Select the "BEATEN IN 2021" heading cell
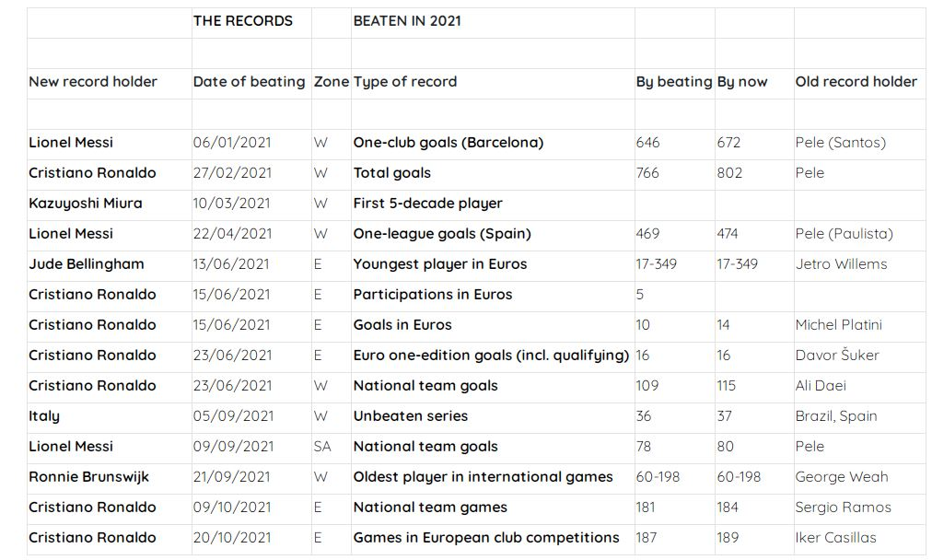Image resolution: width=932 pixels, height=560 pixels. (407, 21)
